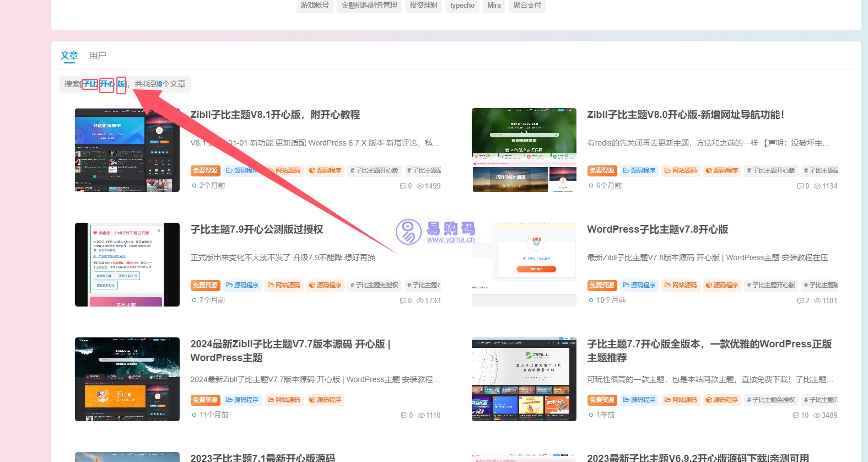Click comment count icon on V8.1 article
The width and height of the screenshot is (868, 462).
(403, 186)
